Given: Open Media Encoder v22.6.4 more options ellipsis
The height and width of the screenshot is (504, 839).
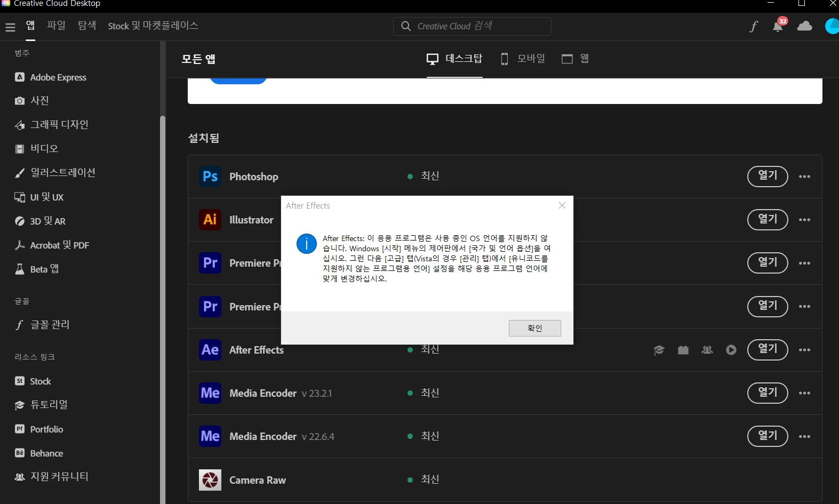Looking at the screenshot, I should [x=804, y=436].
